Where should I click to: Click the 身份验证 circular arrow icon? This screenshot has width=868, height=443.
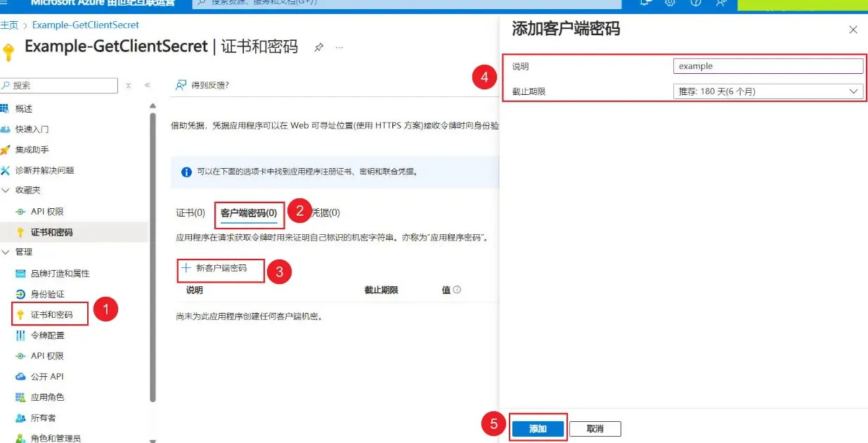point(20,294)
